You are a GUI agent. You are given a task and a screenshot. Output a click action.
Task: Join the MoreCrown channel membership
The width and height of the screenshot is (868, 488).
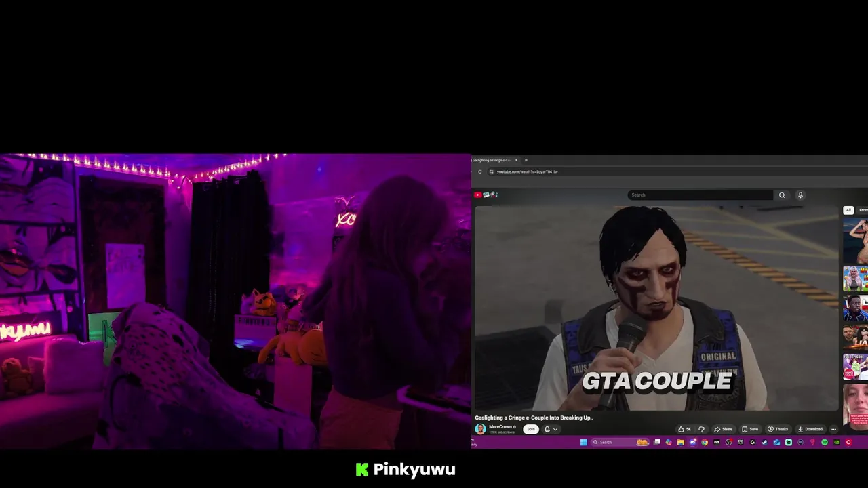(x=530, y=429)
